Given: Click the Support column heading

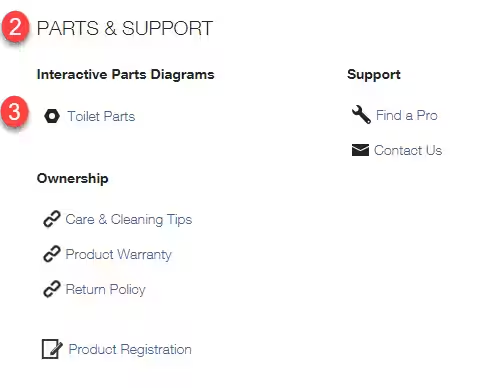Looking at the screenshot, I should point(374,74).
